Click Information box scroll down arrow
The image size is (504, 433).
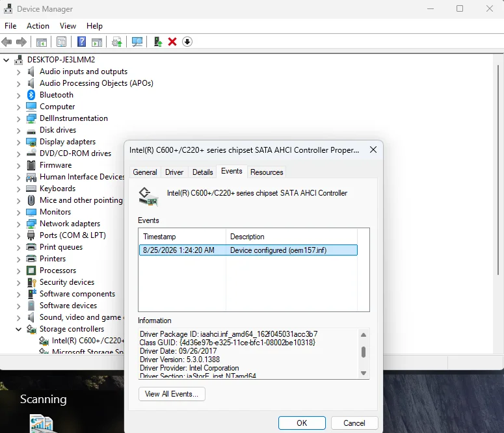pos(364,373)
